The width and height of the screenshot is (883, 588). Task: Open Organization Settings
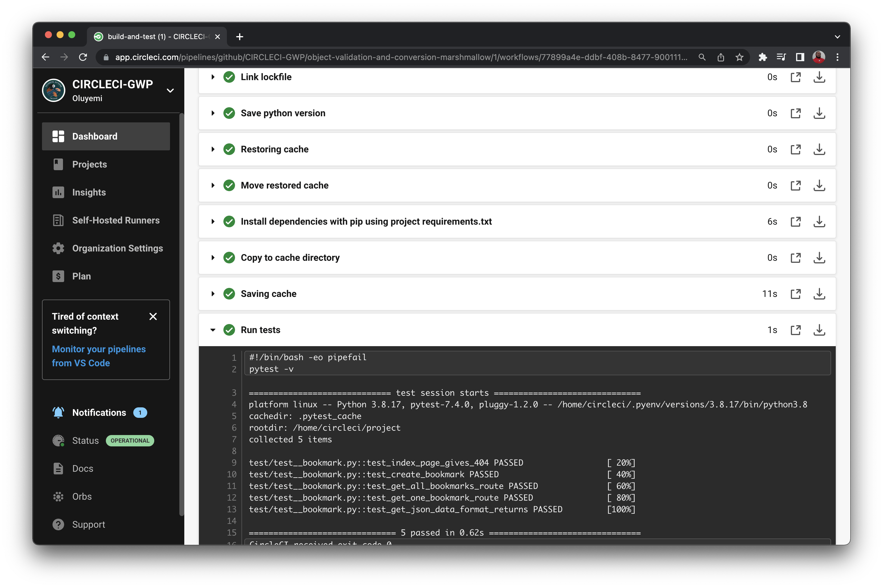pyautogui.click(x=117, y=248)
